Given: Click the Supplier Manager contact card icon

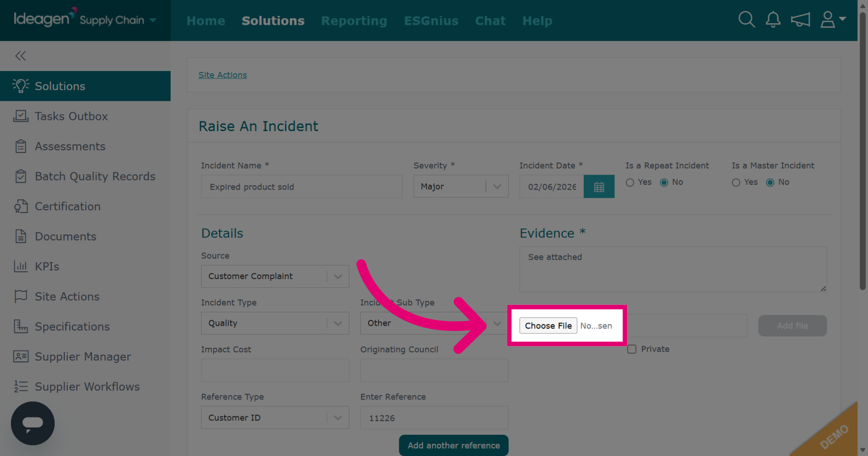Looking at the screenshot, I should click(x=21, y=356).
